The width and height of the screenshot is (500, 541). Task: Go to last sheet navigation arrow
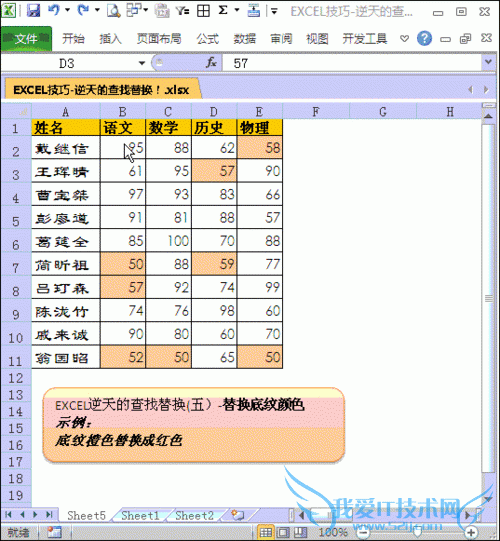(49, 515)
